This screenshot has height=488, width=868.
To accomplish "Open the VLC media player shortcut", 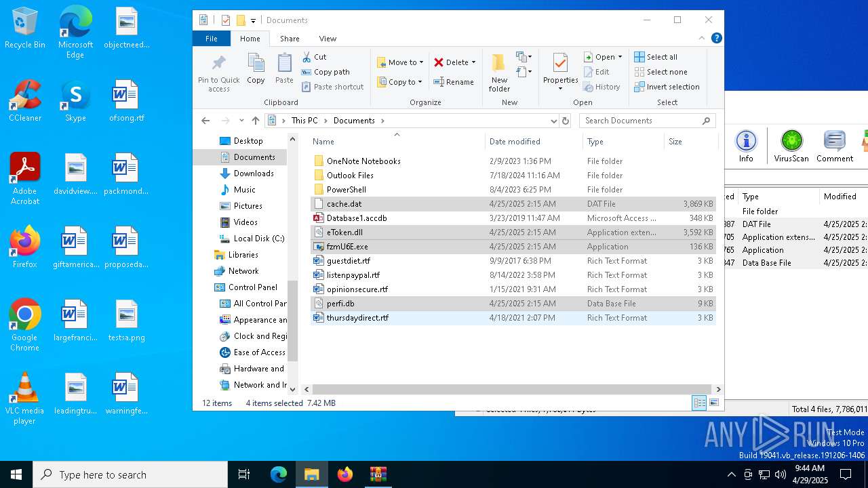I will 25,399.
